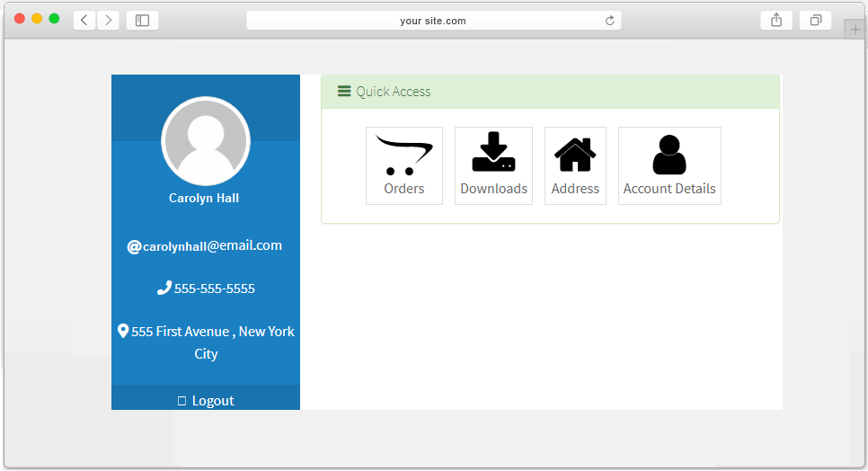Add a new tab with plus button
The width and height of the screenshot is (868, 471).
click(855, 30)
